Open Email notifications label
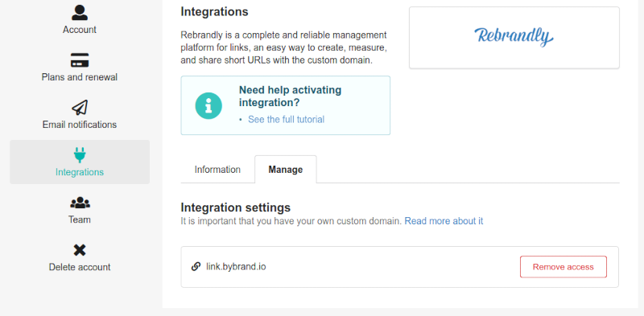 [80, 125]
